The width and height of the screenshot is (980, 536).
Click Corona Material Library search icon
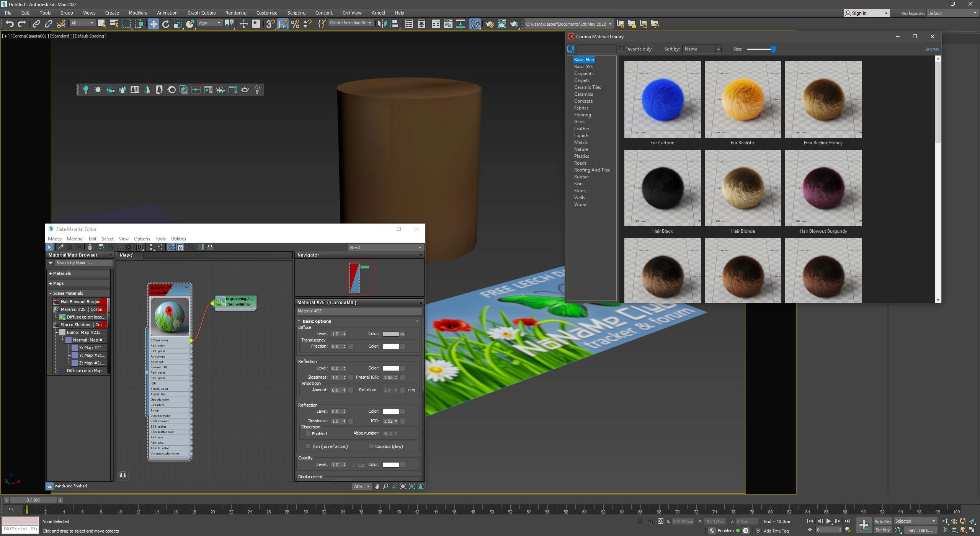(x=571, y=49)
